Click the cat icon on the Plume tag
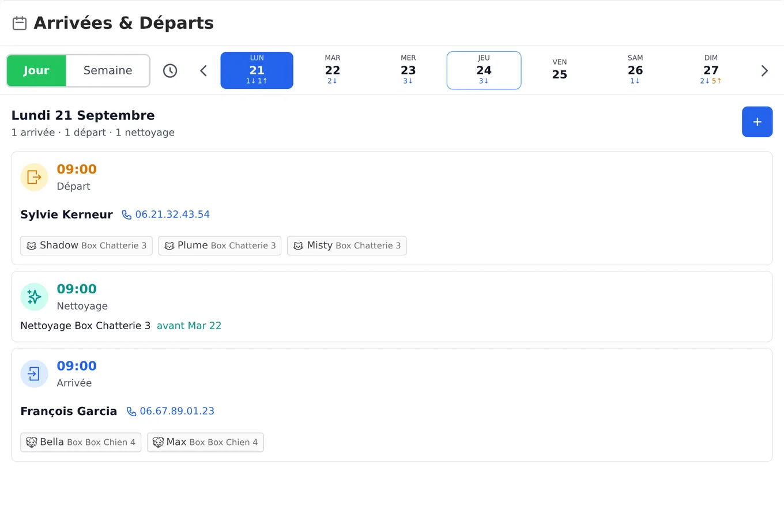This screenshot has height=532, width=784. pos(169,246)
